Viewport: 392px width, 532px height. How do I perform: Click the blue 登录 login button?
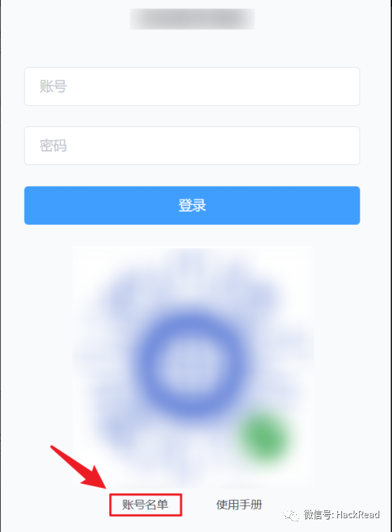(x=192, y=205)
